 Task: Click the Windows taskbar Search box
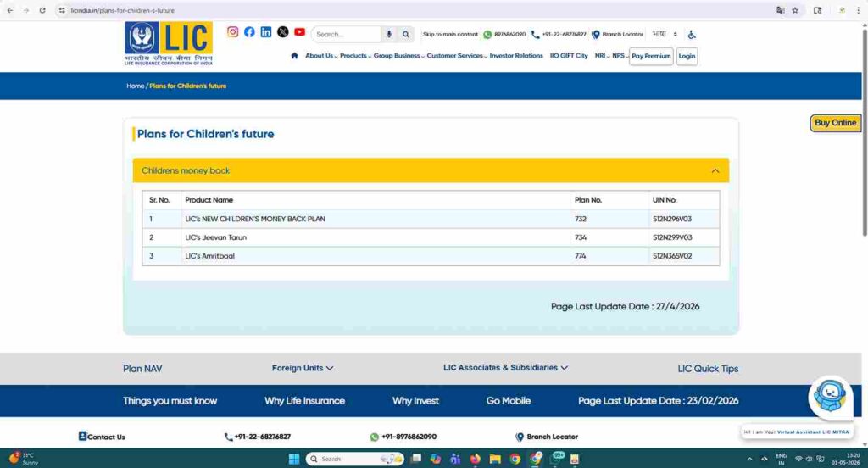click(x=354, y=459)
